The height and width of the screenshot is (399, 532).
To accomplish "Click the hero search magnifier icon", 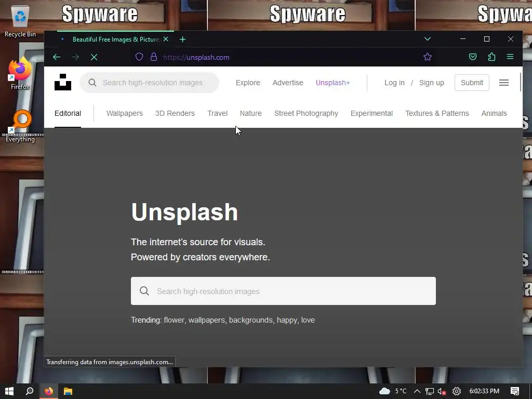I will pos(144,291).
